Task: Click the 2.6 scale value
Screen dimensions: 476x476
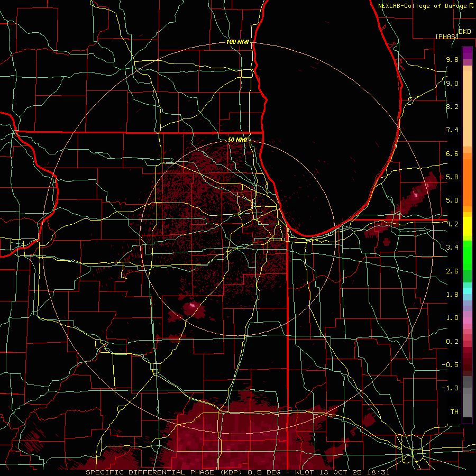Action: coord(452,271)
